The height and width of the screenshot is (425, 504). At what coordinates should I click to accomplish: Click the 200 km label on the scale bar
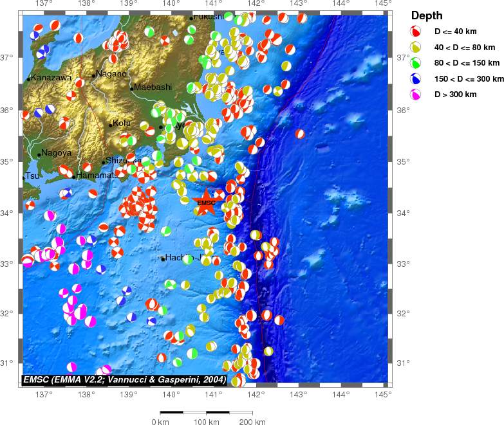tap(252, 422)
